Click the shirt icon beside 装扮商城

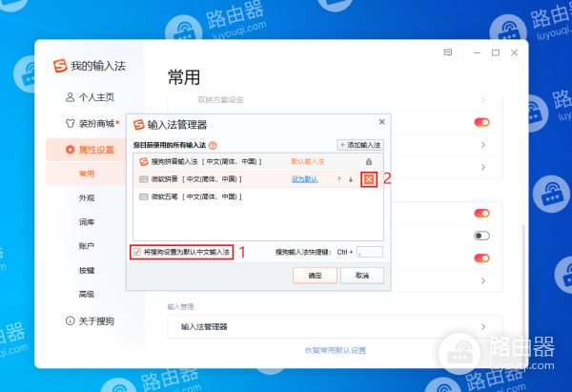click(x=70, y=123)
